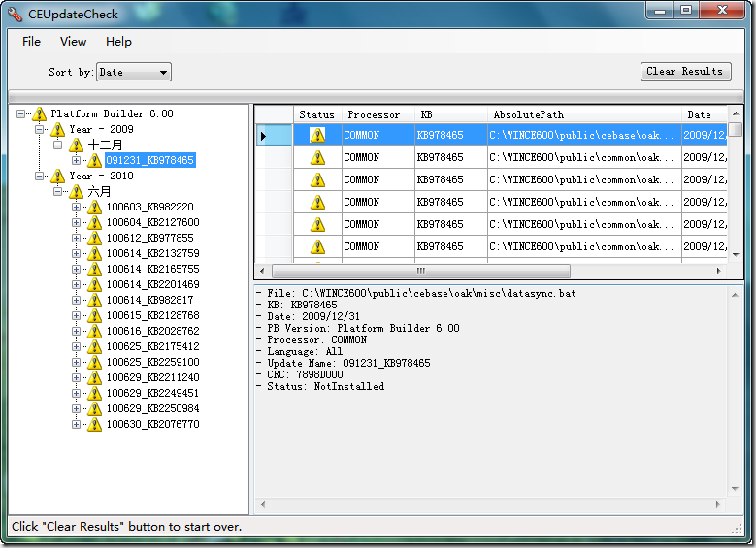Screen dimensions: 756x548
Task: Click 'Status: NotInstalled' detail line
Action: point(320,387)
